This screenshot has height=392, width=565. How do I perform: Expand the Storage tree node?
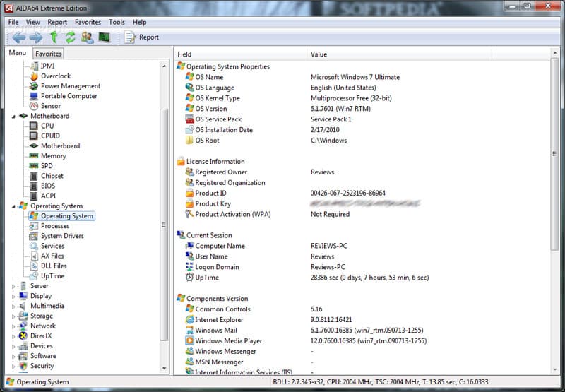[x=13, y=316]
